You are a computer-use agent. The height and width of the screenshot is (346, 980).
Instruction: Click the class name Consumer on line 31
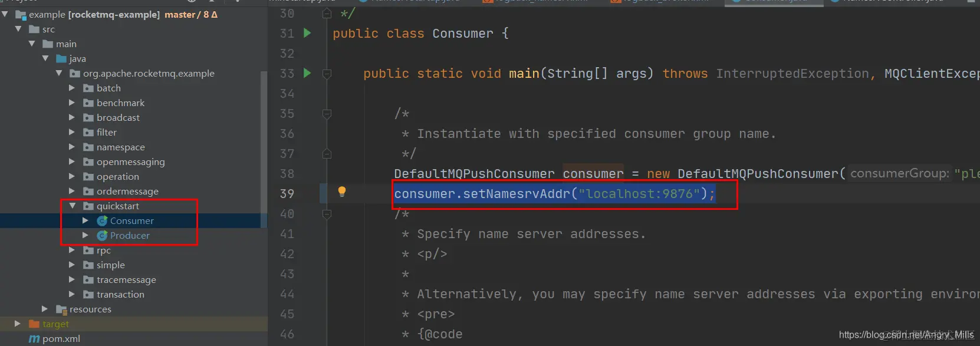(x=463, y=34)
